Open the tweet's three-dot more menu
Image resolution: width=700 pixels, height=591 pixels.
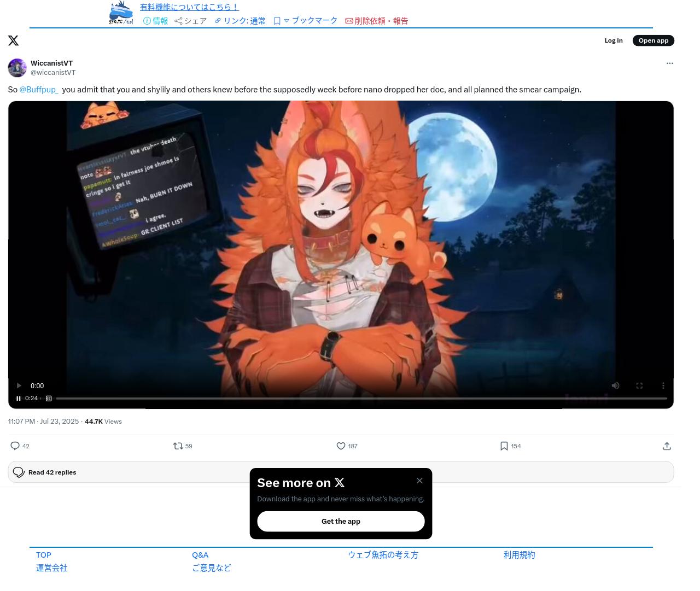669,63
